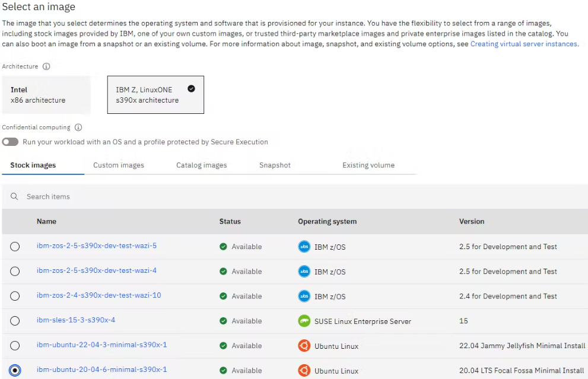Click the '20.04 LTS Focal Fossa Minimal Install' cell

click(x=522, y=370)
